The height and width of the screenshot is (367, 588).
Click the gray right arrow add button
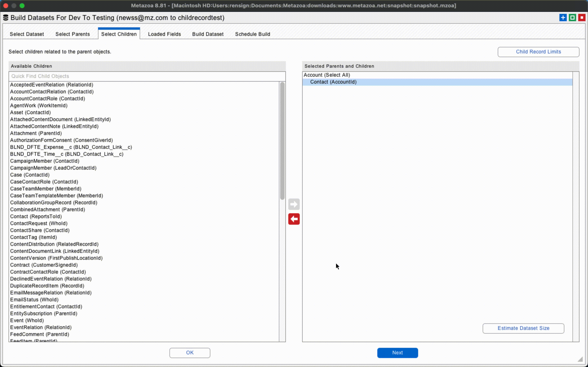point(294,204)
